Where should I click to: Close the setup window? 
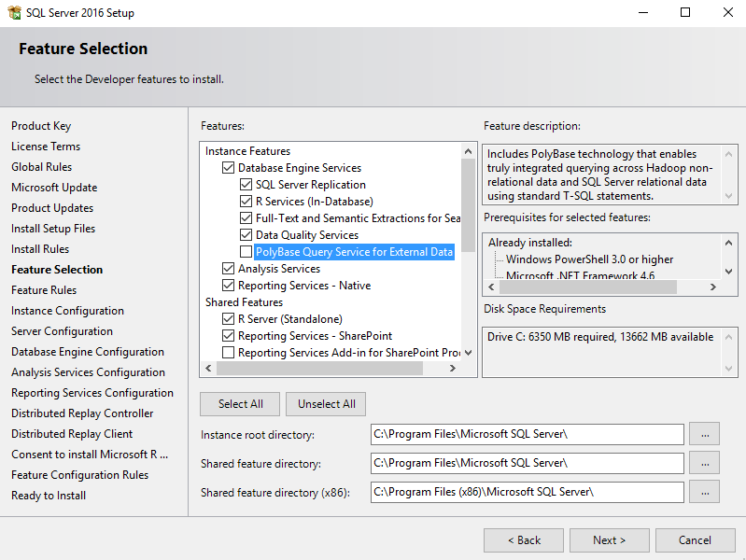pos(728,12)
